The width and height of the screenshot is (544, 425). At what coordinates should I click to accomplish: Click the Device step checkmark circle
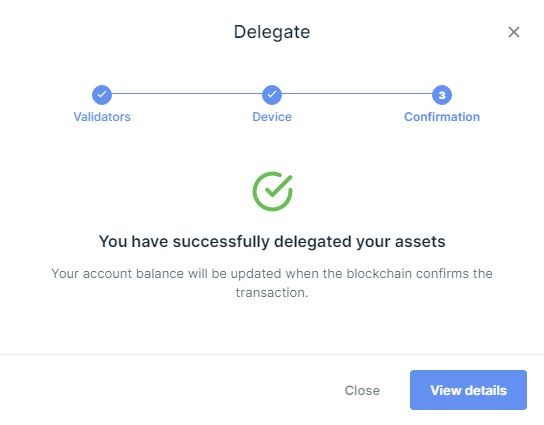click(x=272, y=95)
